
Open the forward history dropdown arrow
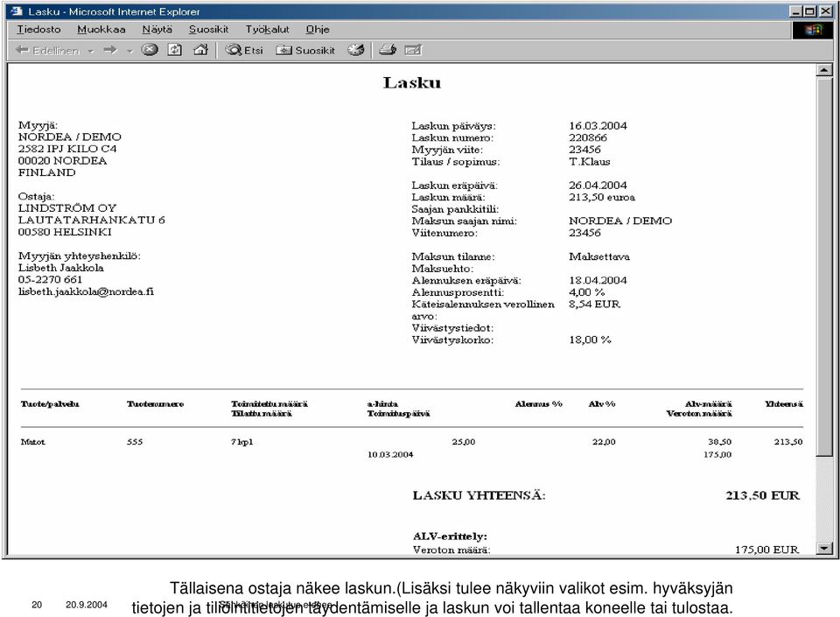point(129,52)
